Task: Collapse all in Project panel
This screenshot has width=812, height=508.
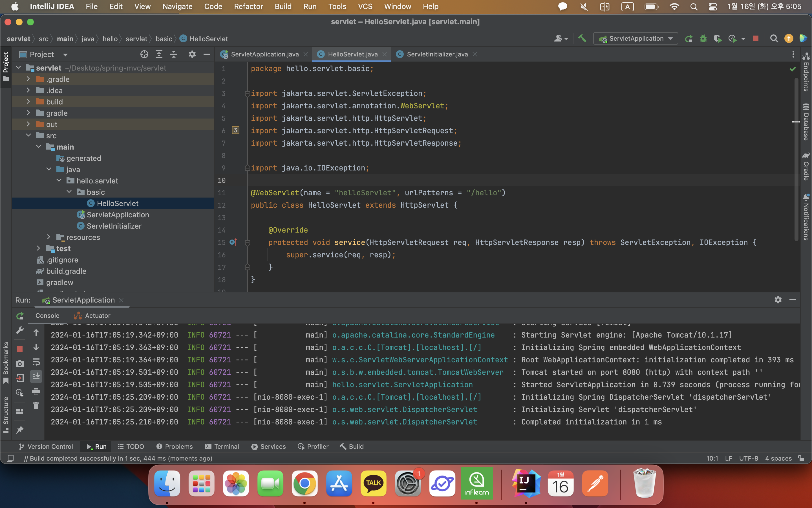Action: (x=173, y=54)
